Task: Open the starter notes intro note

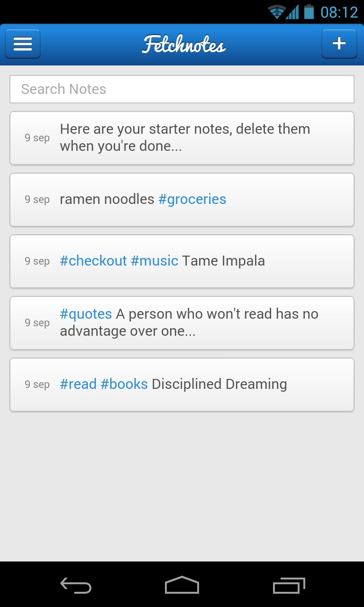Action: (x=185, y=138)
